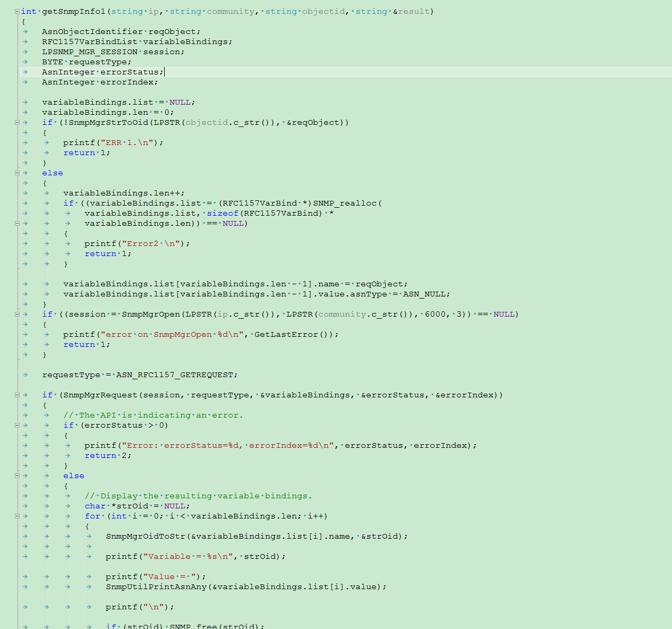Fold the if (SnmpMgrRequest block
The height and width of the screenshot is (629, 672).
17,395
